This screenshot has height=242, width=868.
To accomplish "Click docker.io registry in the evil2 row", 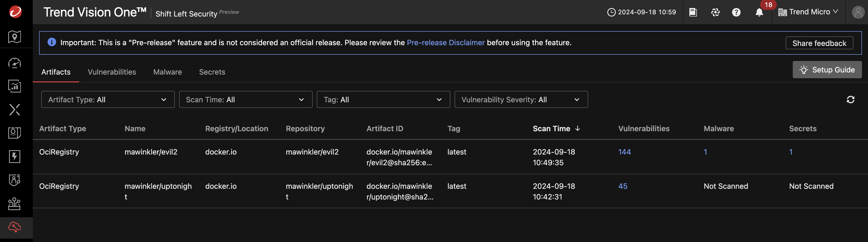I will [x=221, y=152].
